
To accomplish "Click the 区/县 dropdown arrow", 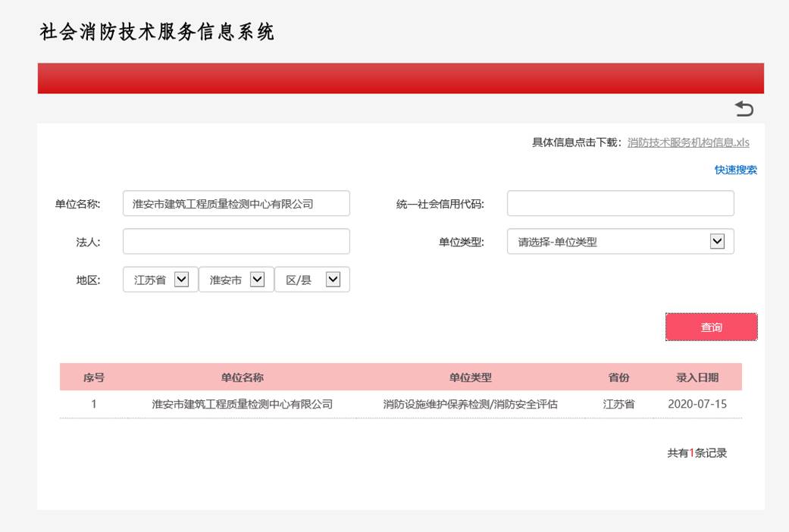I will tap(332, 279).
